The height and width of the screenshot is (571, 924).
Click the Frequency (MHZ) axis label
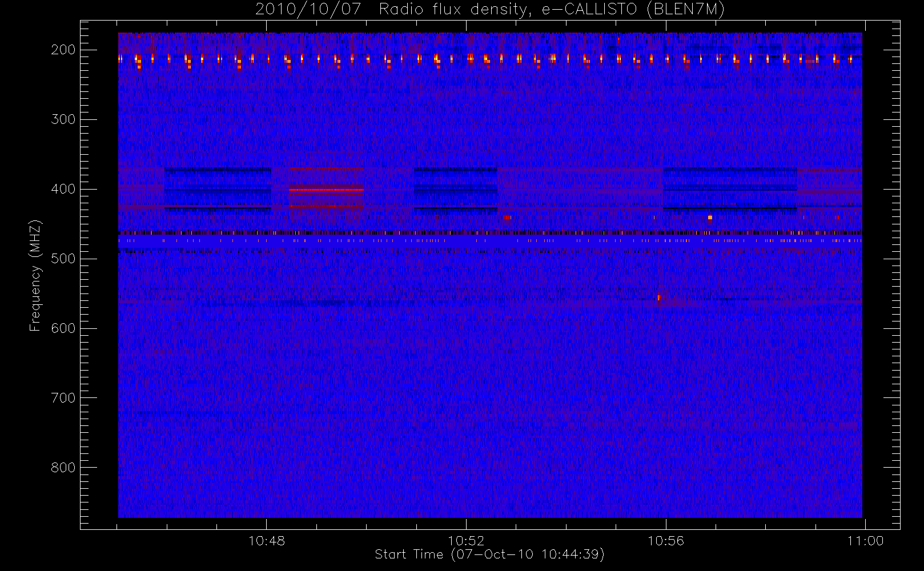(35, 275)
